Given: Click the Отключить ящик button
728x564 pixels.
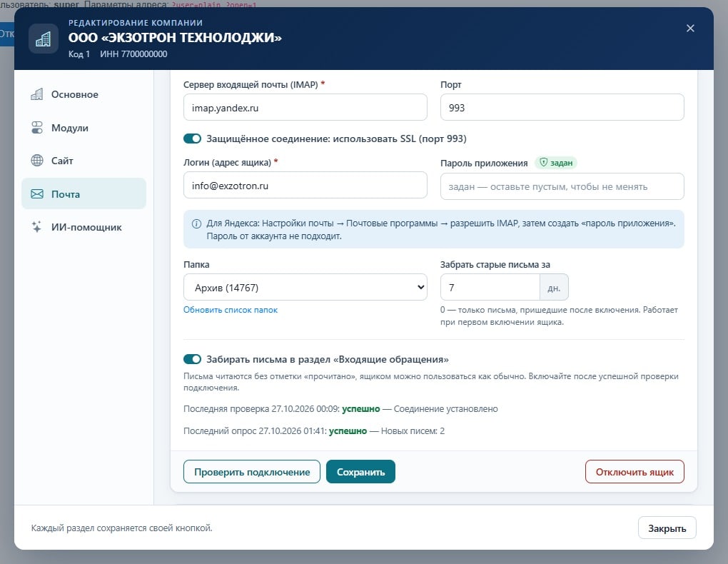Looking at the screenshot, I should click(635, 472).
